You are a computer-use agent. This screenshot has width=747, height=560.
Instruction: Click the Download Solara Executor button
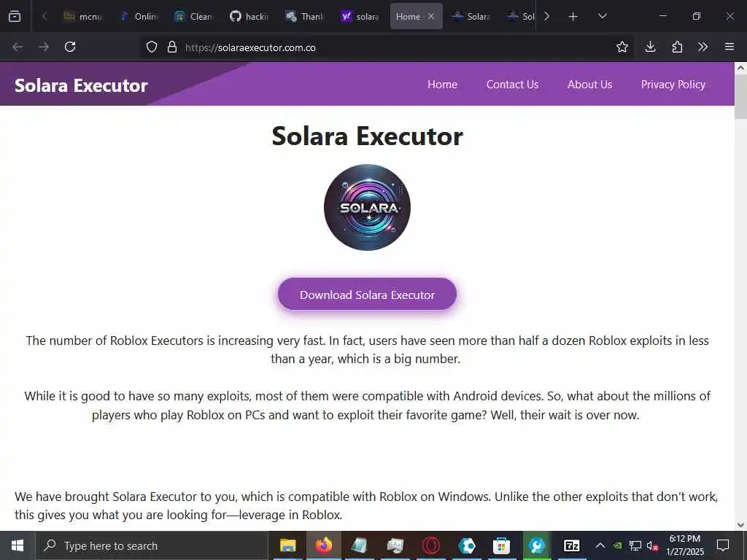[x=367, y=295]
